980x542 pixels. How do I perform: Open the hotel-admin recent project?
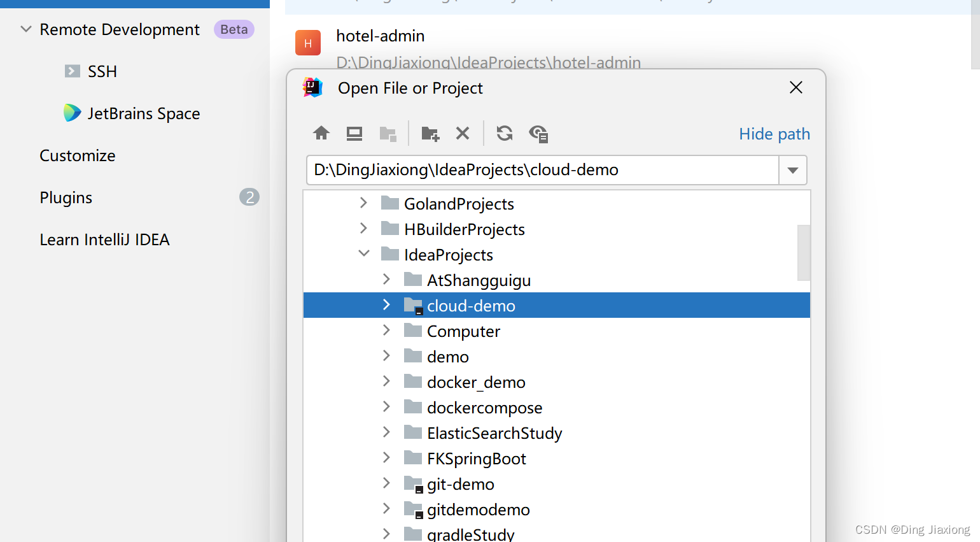381,36
